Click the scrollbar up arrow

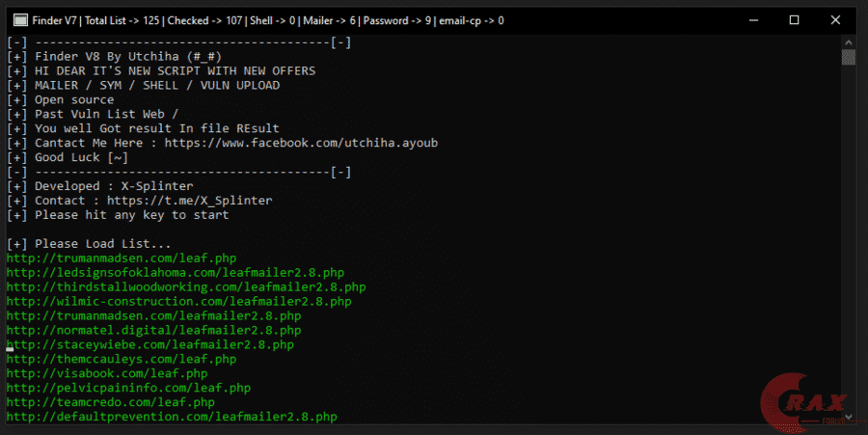[848, 41]
